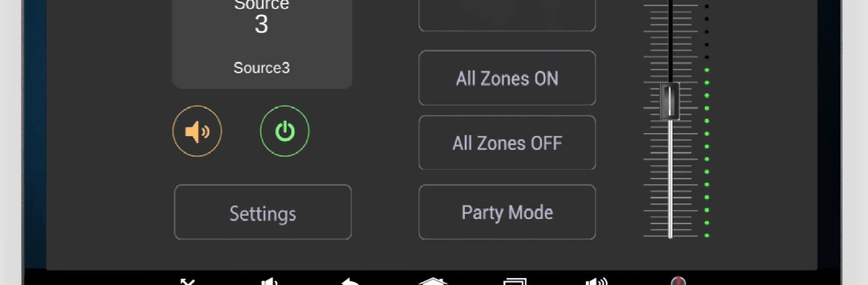Viewport: 868px width, 285px height.
Task: Open the recent apps icon
Action: coord(515,281)
